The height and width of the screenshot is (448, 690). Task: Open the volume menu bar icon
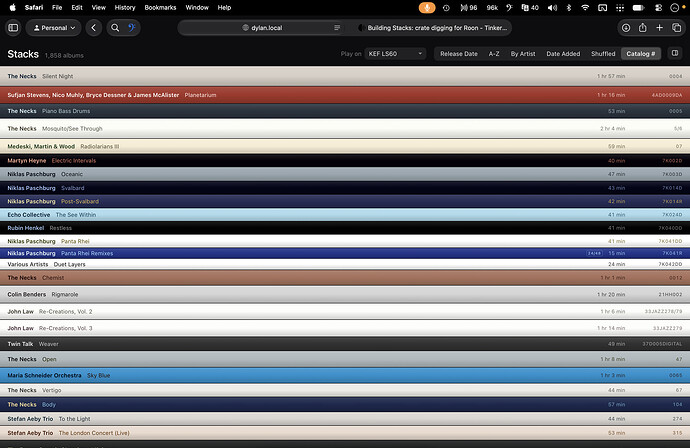click(552, 7)
